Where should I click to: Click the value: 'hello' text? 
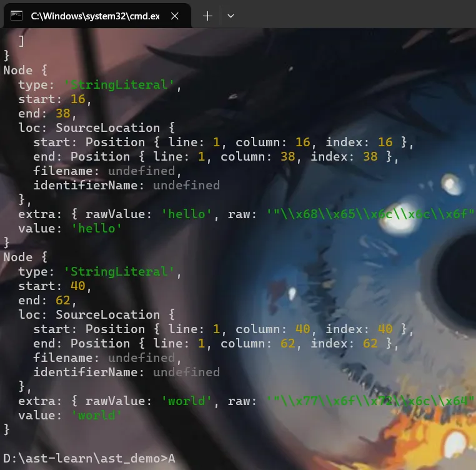tap(70, 229)
